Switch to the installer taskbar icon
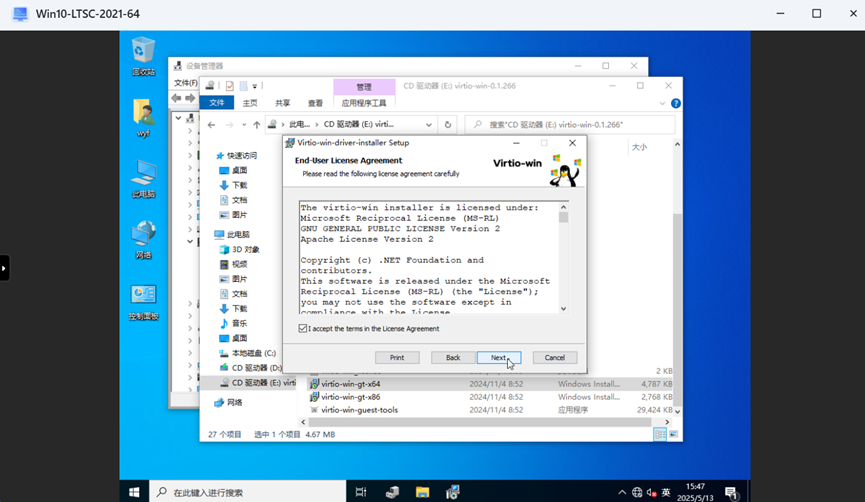865x502 pixels. (453, 492)
